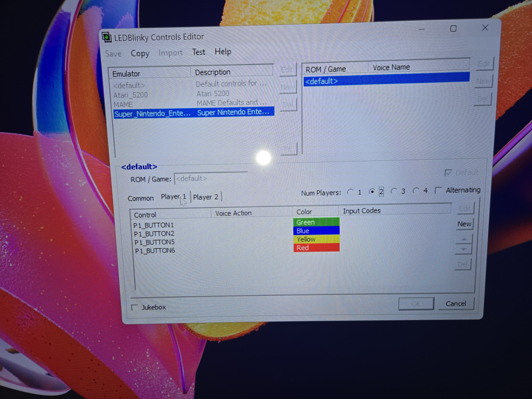
Task: Enable the Alternating checkbox
Action: (438, 190)
